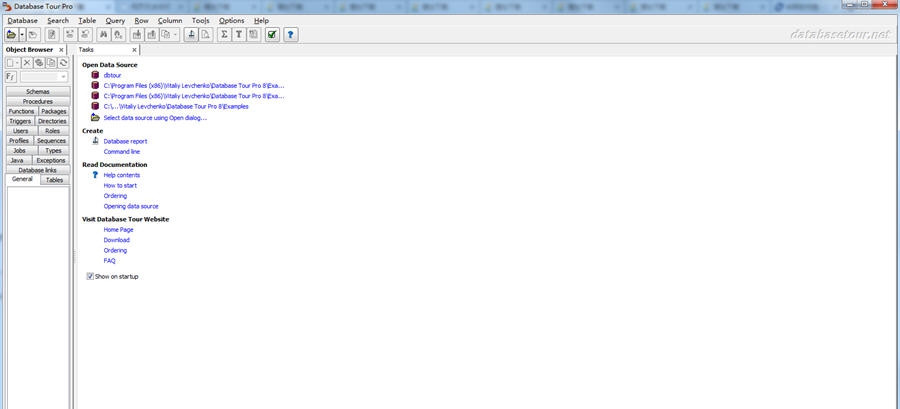Click the folder icon beside Select data source
The image size is (900, 409).
click(95, 118)
